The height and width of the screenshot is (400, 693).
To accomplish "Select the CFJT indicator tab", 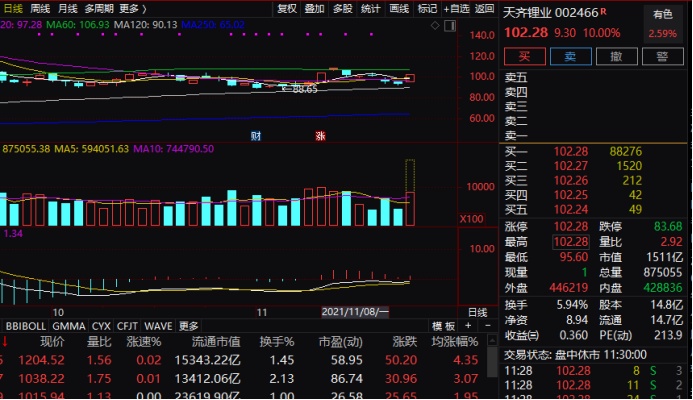I will click(x=127, y=326).
